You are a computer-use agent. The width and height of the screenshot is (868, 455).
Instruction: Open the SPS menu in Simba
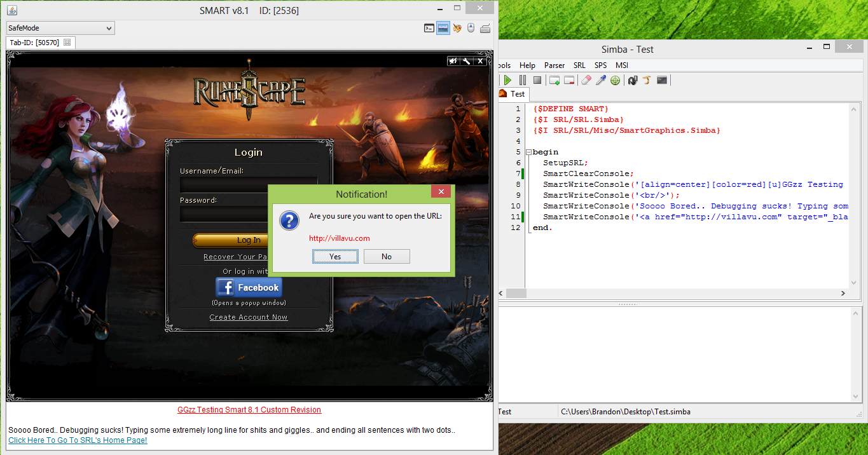point(601,65)
